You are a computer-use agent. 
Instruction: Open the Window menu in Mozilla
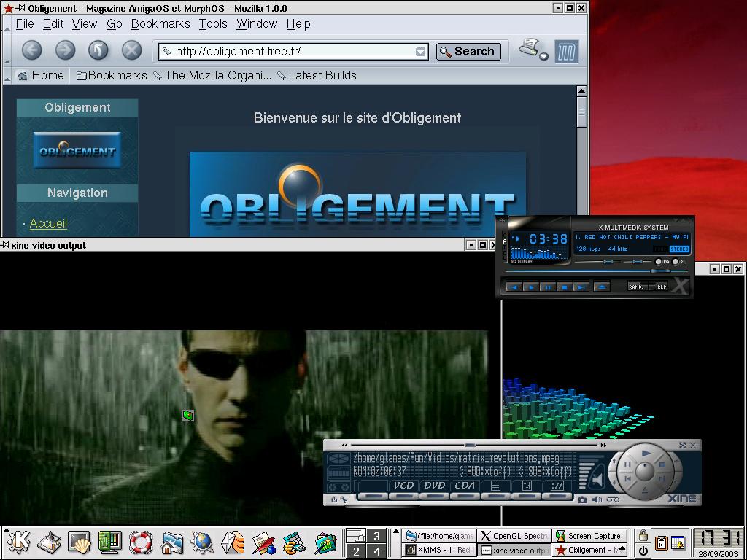[257, 24]
